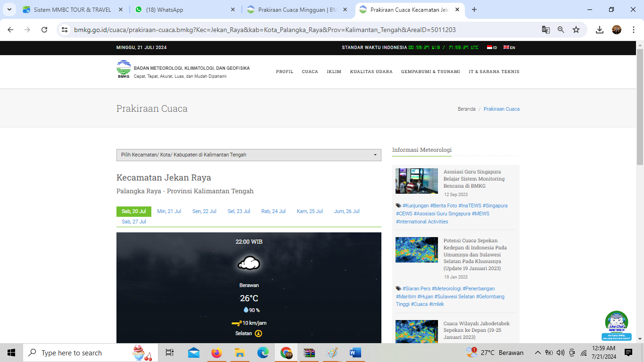The height and width of the screenshot is (362, 644).
Task: Open the PROFIL menu
Action: [x=285, y=72]
